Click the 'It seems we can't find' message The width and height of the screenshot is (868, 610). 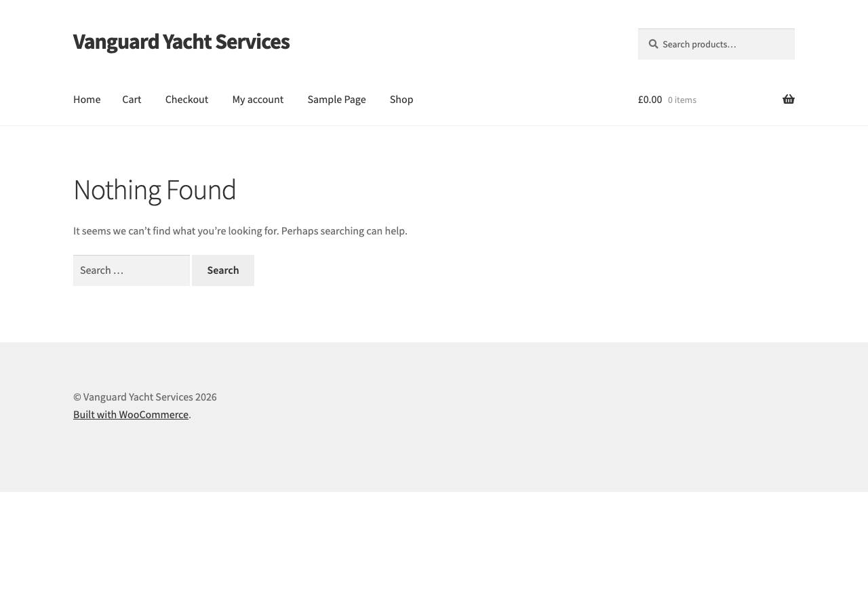(x=240, y=231)
